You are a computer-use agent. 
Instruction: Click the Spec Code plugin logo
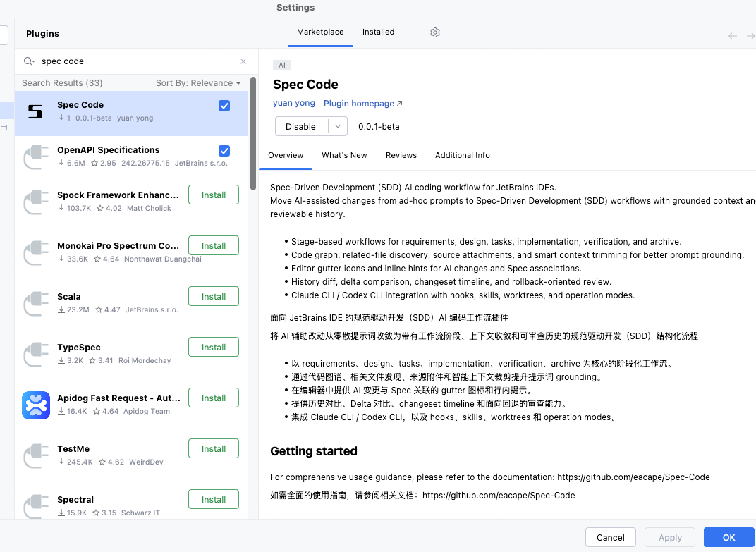click(35, 111)
